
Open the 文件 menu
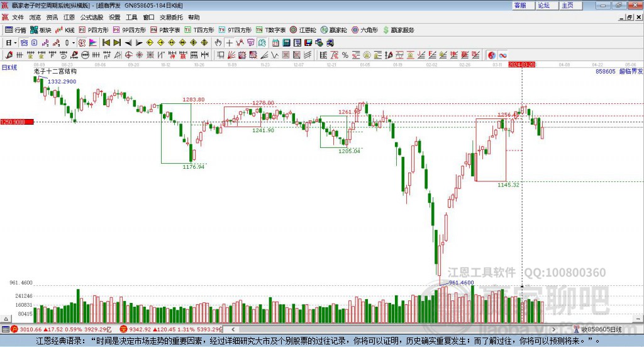(18, 17)
